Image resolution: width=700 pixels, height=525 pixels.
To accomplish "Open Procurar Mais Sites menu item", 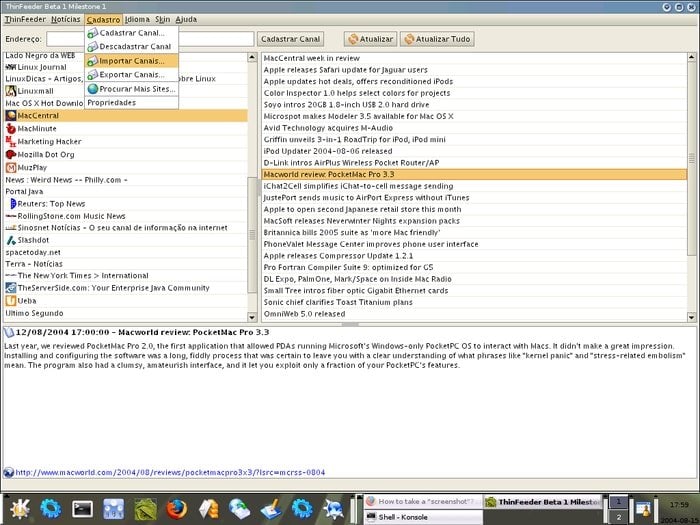I will click(x=131, y=89).
